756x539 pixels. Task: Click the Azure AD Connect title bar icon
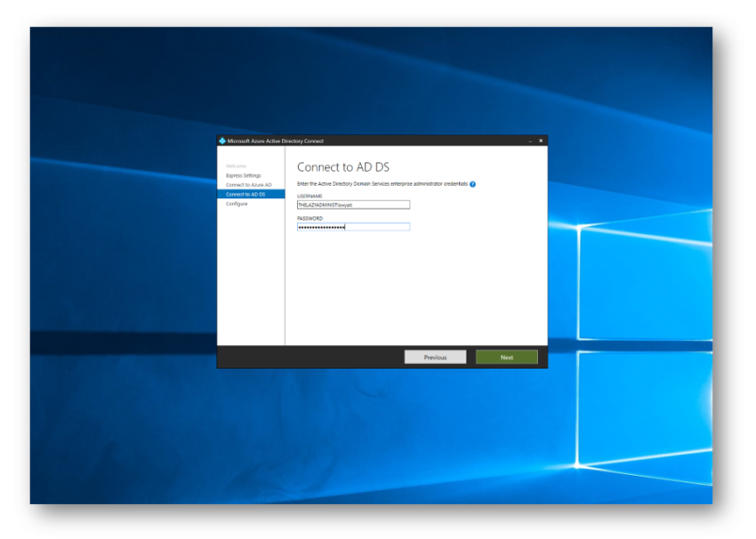pos(222,141)
